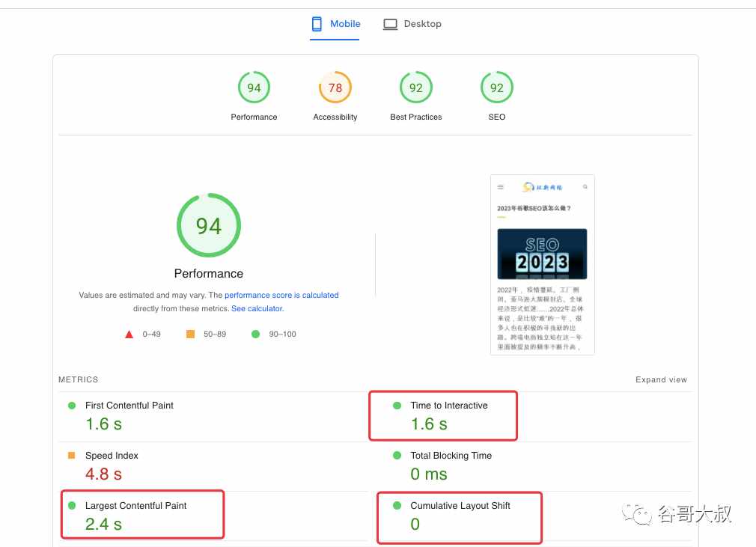The width and height of the screenshot is (756, 547).
Task: Open the 'See calculator' link
Action: pos(257,308)
